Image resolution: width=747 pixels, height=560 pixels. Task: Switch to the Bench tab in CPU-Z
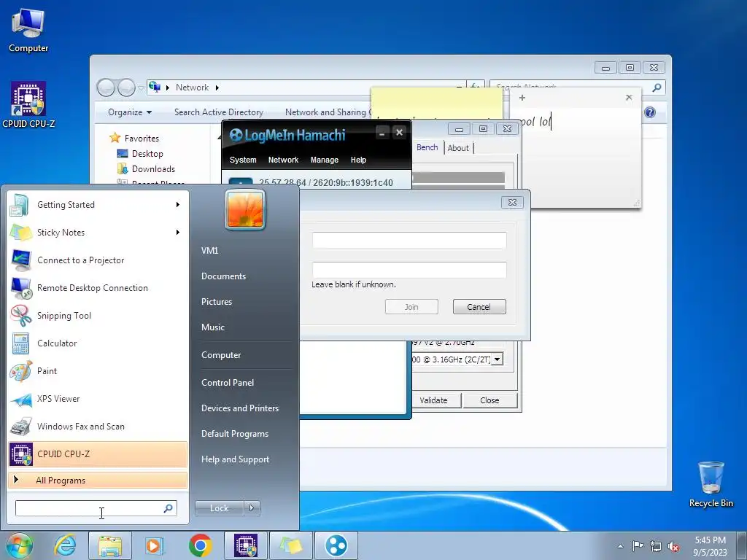tap(427, 147)
